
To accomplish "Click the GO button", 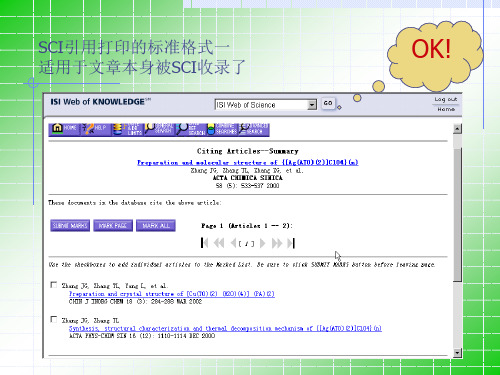I will coord(328,103).
